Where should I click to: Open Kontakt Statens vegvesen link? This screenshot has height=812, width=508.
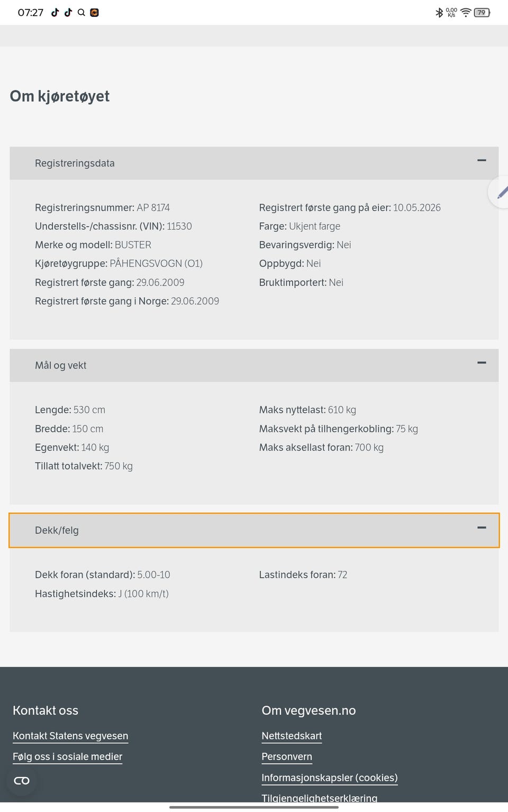click(x=70, y=736)
